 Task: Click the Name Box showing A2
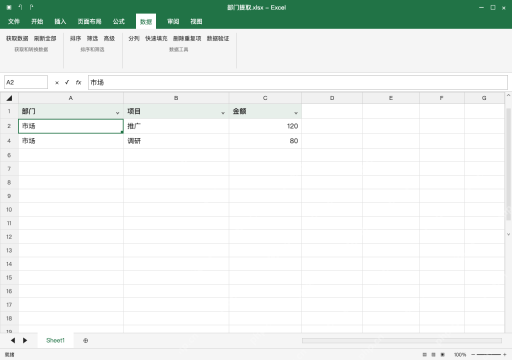point(26,82)
